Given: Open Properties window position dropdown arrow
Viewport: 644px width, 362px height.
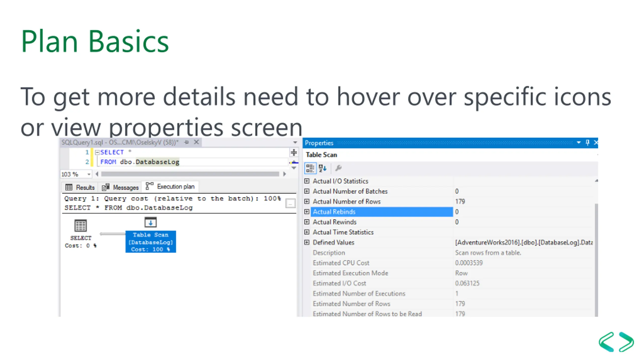Looking at the screenshot, I should point(579,143).
